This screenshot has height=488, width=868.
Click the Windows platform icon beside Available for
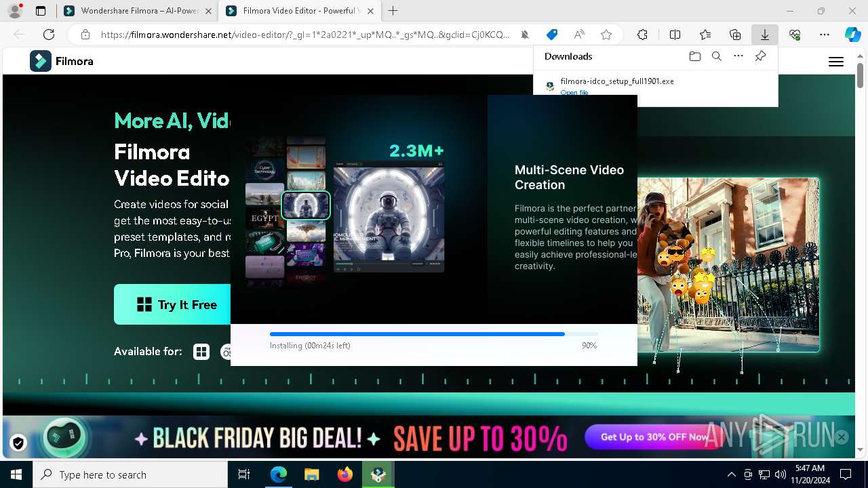201,351
